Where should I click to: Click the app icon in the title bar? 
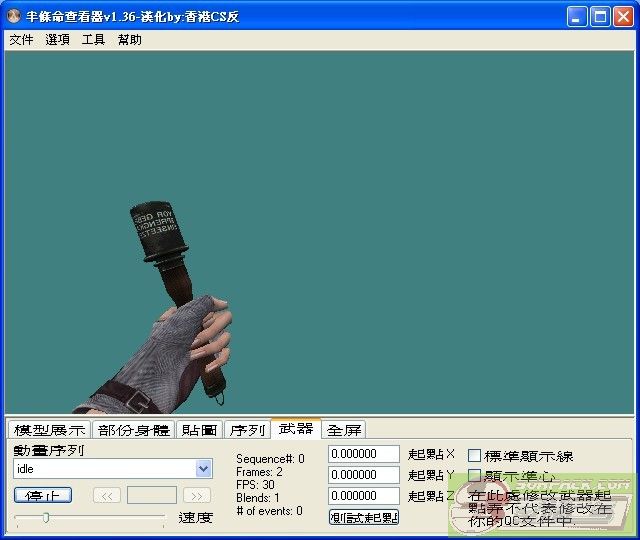[x=14, y=17]
